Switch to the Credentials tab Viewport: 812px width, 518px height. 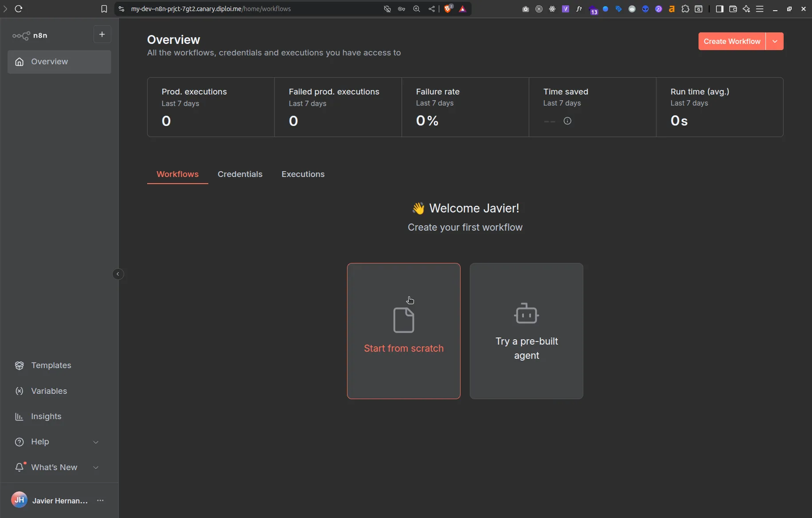240,174
